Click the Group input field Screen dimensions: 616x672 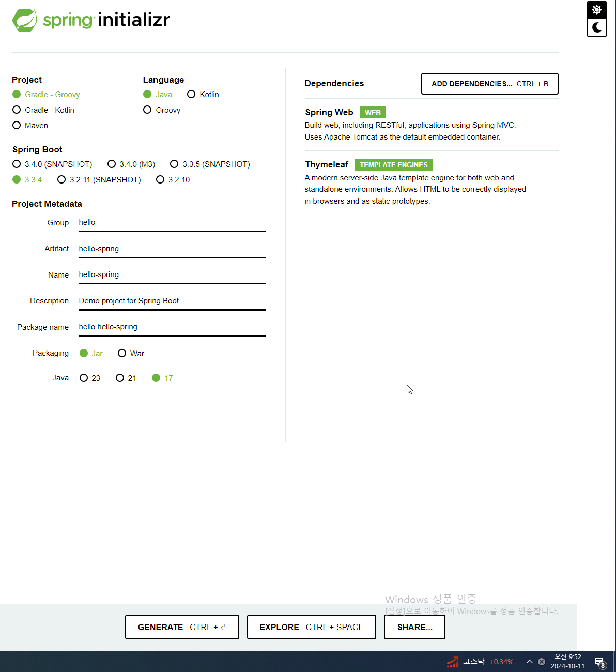click(x=172, y=223)
